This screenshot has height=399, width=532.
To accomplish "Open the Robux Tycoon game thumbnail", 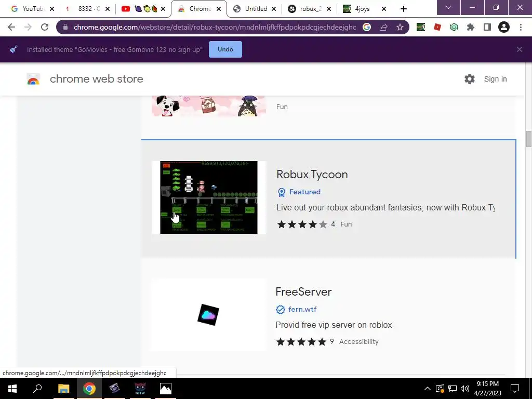I will [209, 197].
